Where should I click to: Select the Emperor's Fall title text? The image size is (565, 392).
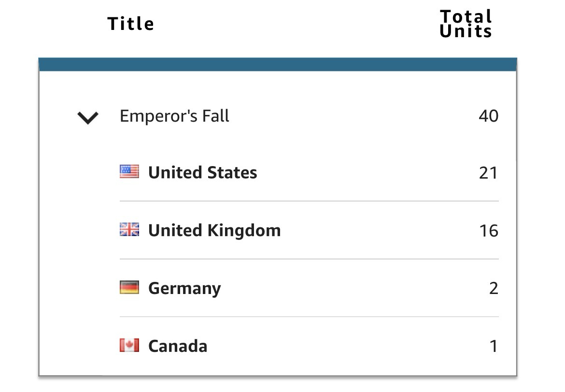pyautogui.click(x=174, y=116)
